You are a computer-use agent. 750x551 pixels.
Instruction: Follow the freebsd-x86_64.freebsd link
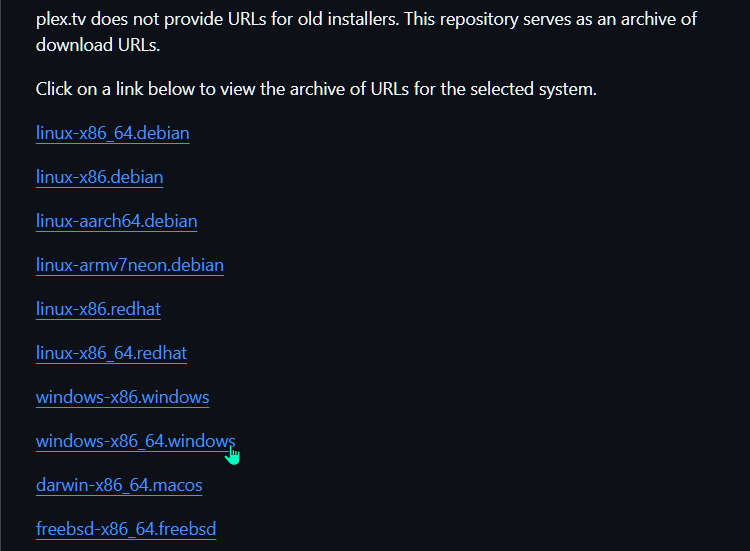[126, 529]
